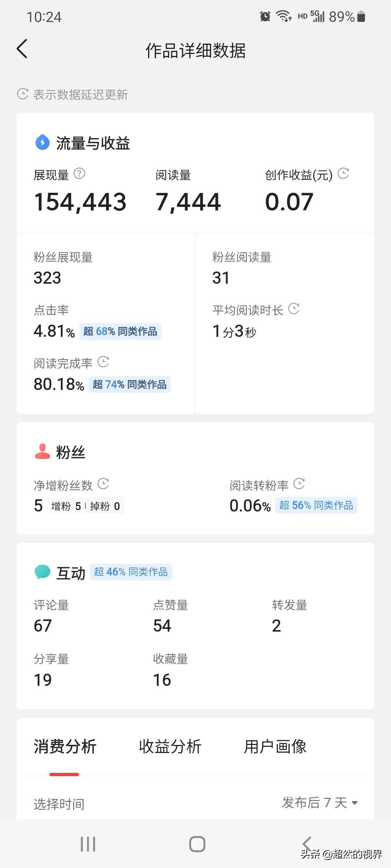Tap the red 粉丝 person icon

click(42, 451)
